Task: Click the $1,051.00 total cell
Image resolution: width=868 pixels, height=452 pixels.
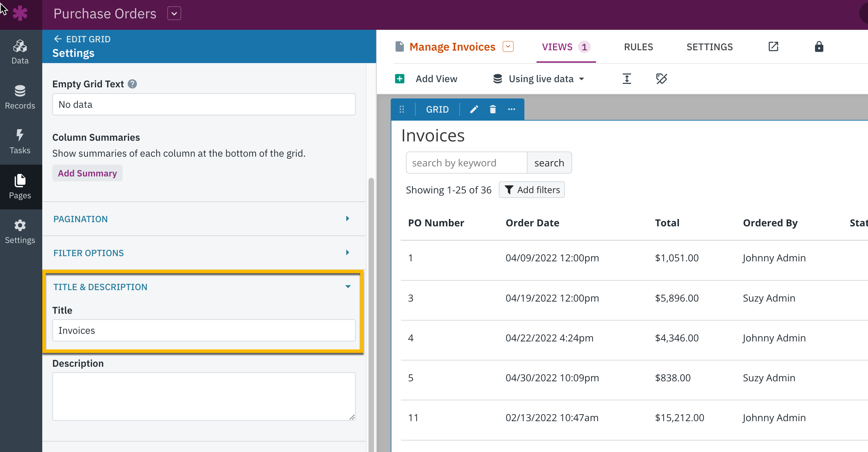Action: click(677, 258)
